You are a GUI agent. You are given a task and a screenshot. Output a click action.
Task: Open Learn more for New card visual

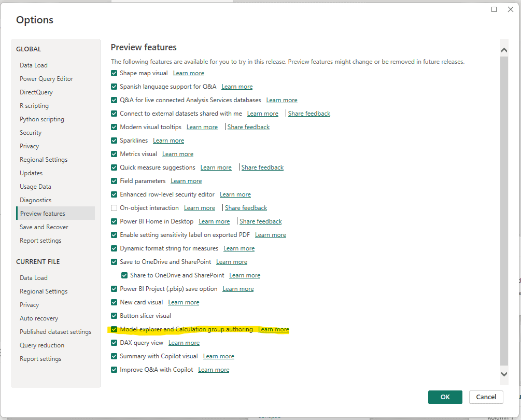tap(184, 302)
